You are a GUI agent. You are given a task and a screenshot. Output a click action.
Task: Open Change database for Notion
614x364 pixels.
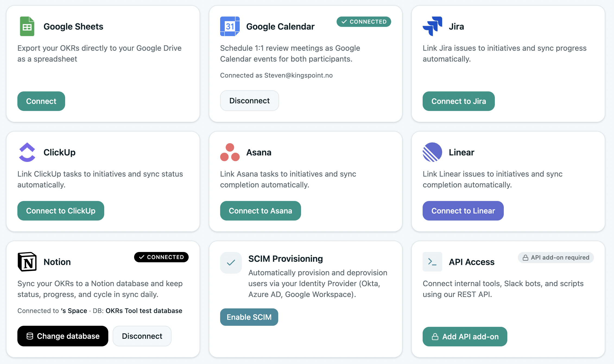63,336
